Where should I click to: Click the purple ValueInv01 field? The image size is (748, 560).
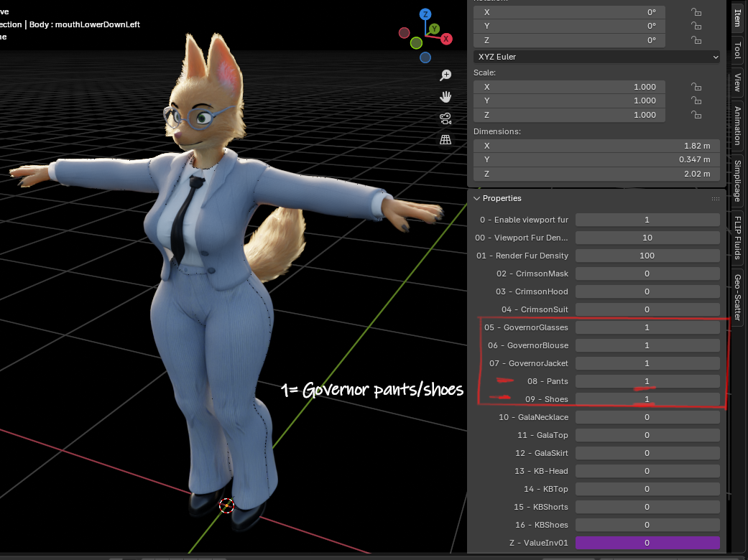[x=647, y=543]
